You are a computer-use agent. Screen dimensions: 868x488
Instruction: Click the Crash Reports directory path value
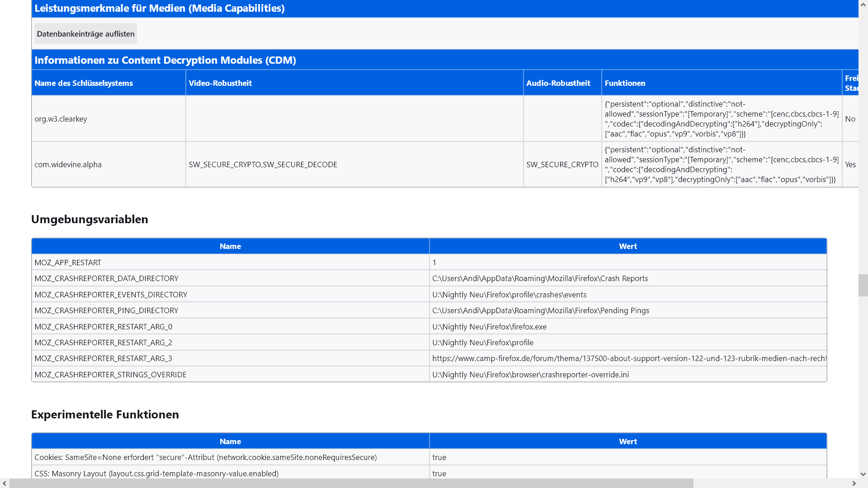click(540, 278)
